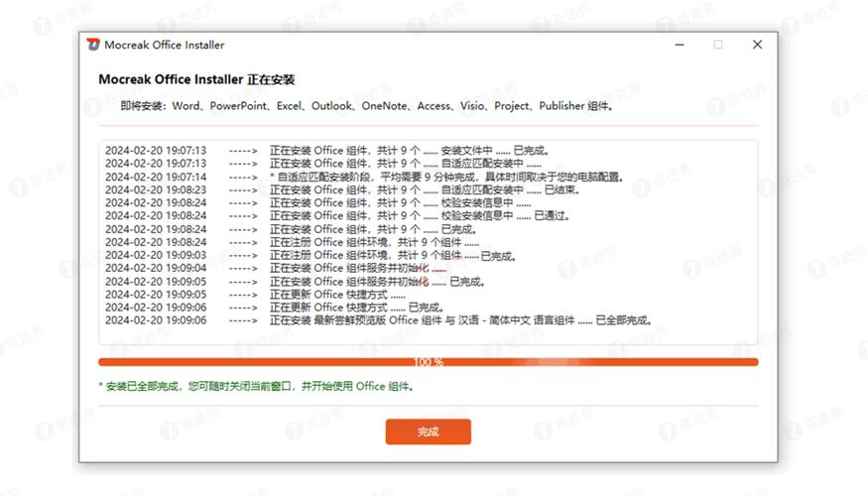Select the 19:09:05 row 正在更新 Office 快捷方式

pos(255,295)
